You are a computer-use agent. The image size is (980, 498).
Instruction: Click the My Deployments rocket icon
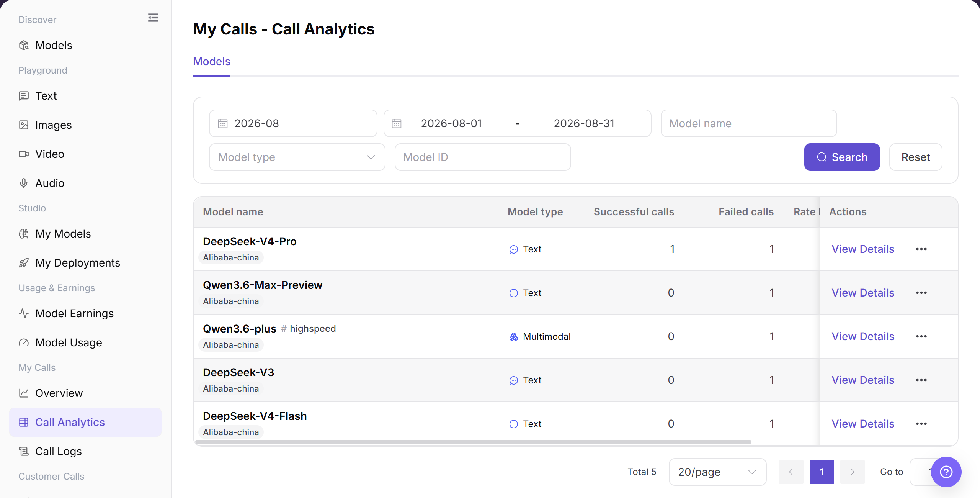[x=24, y=263]
